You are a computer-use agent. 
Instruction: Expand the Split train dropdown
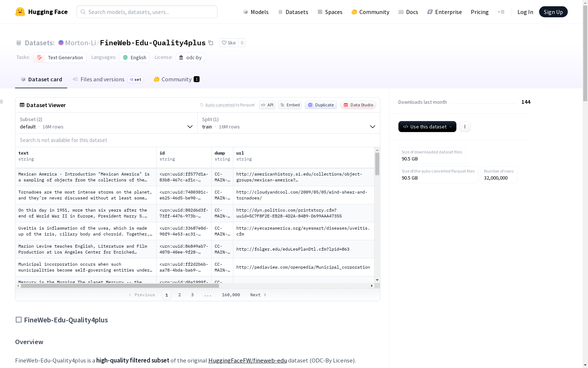(289, 123)
